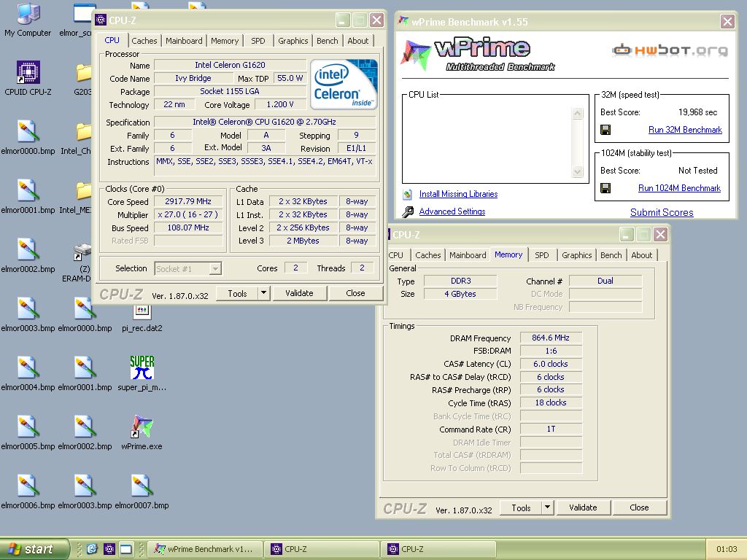Click the 1024M benchmark save floppy icon

pyautogui.click(x=605, y=188)
